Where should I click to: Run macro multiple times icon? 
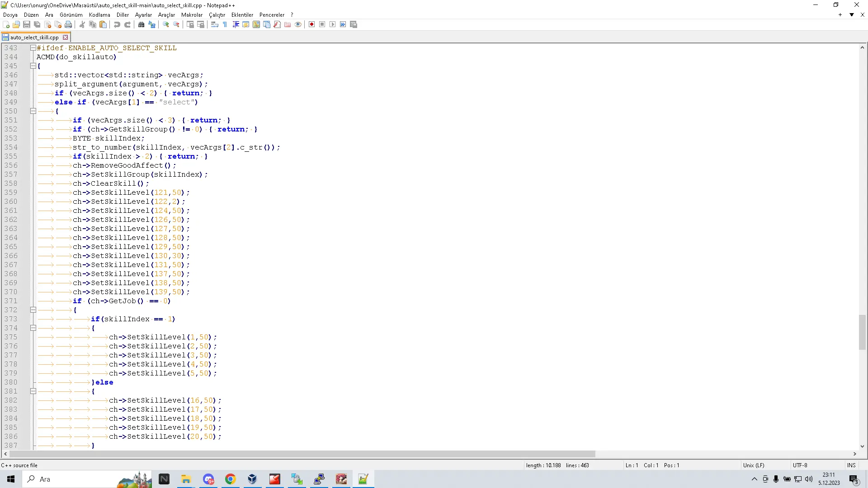click(343, 24)
